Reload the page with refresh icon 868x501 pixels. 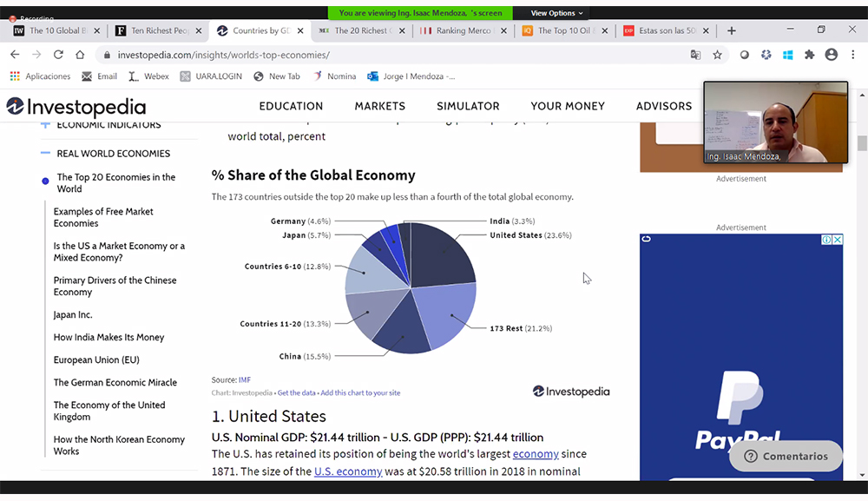click(x=58, y=55)
